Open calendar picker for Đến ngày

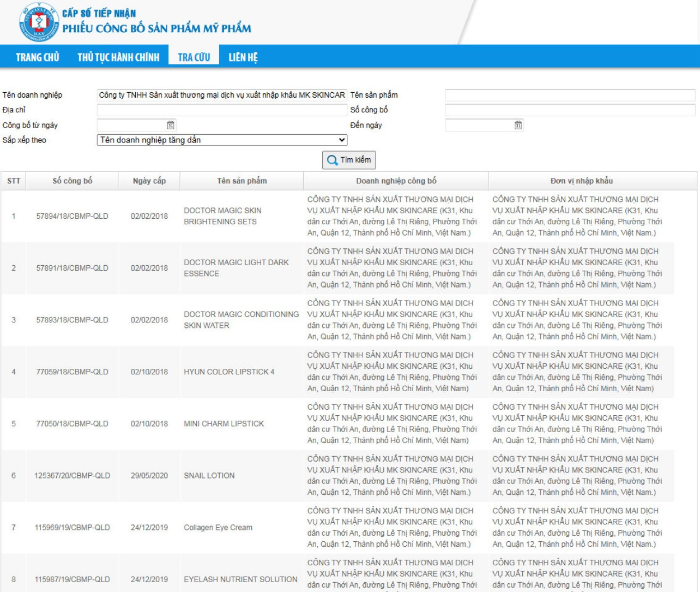(x=518, y=125)
